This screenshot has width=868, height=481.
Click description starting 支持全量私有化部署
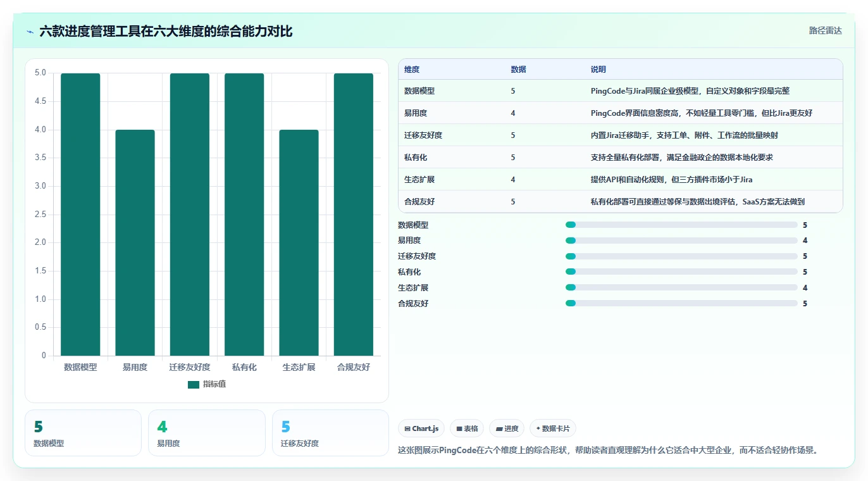682,158
